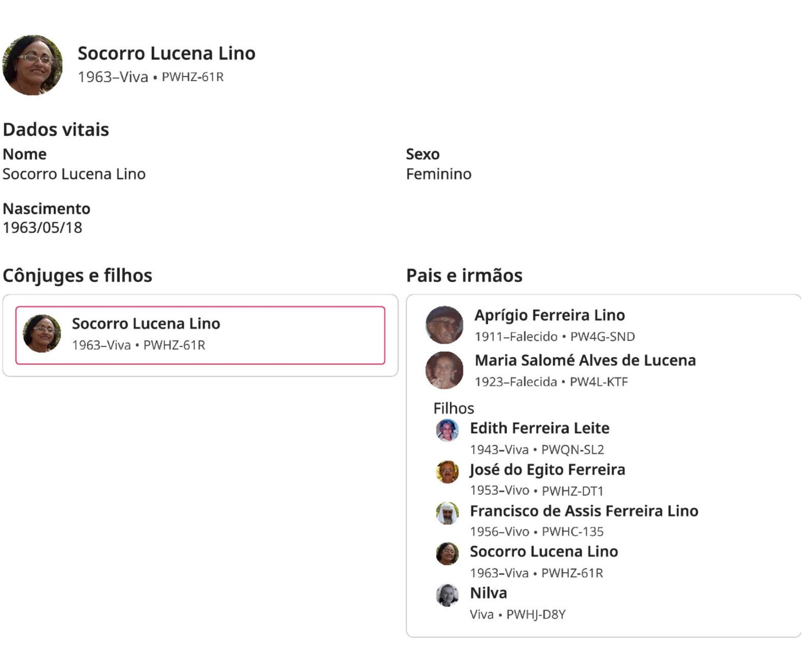802x672 pixels.
Task: Open Edith Ferreira Leite's profile
Action: point(539,428)
